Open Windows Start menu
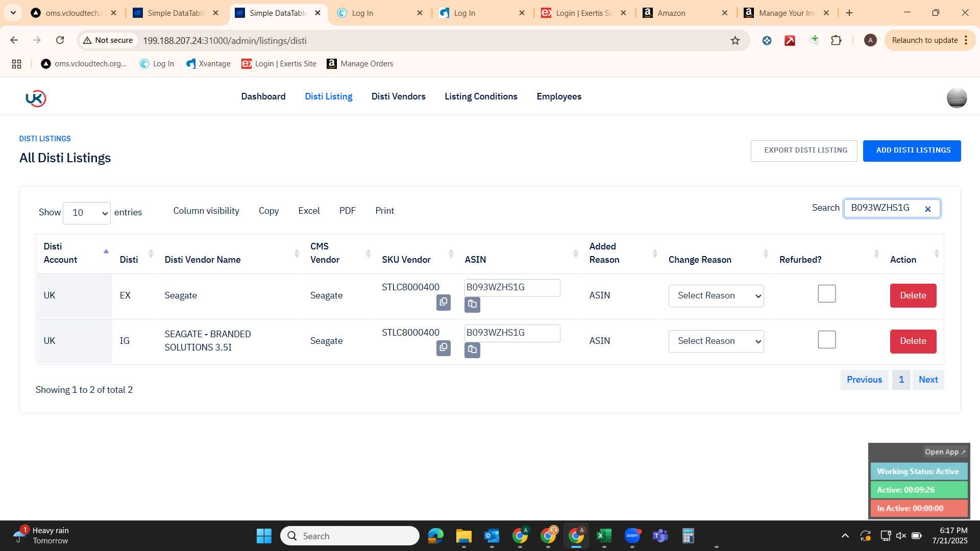 264,536
